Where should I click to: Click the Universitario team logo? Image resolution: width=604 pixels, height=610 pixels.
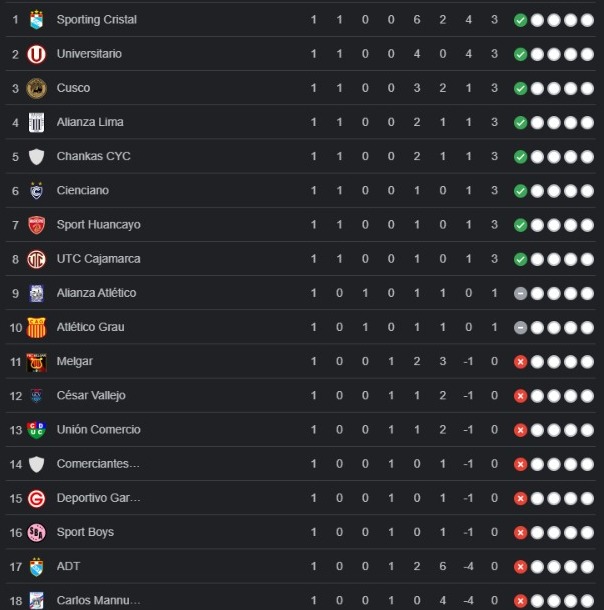36,54
